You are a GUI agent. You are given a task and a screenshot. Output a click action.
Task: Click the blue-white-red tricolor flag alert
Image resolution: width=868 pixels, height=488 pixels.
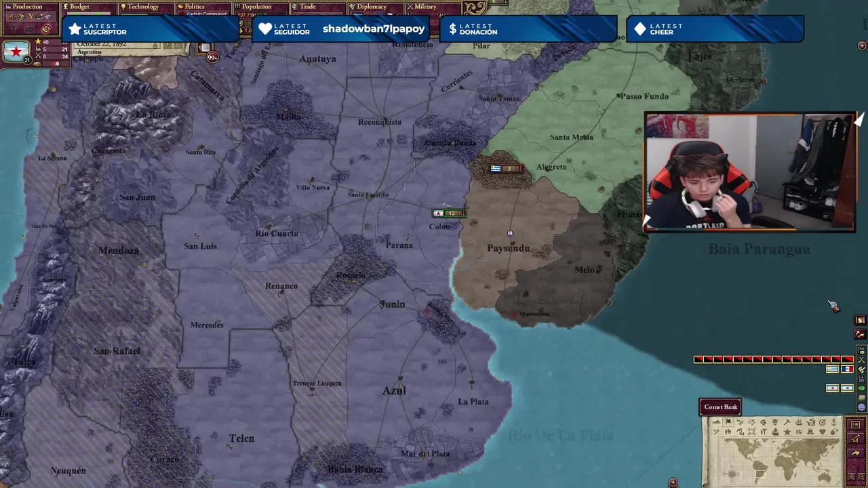tap(847, 369)
